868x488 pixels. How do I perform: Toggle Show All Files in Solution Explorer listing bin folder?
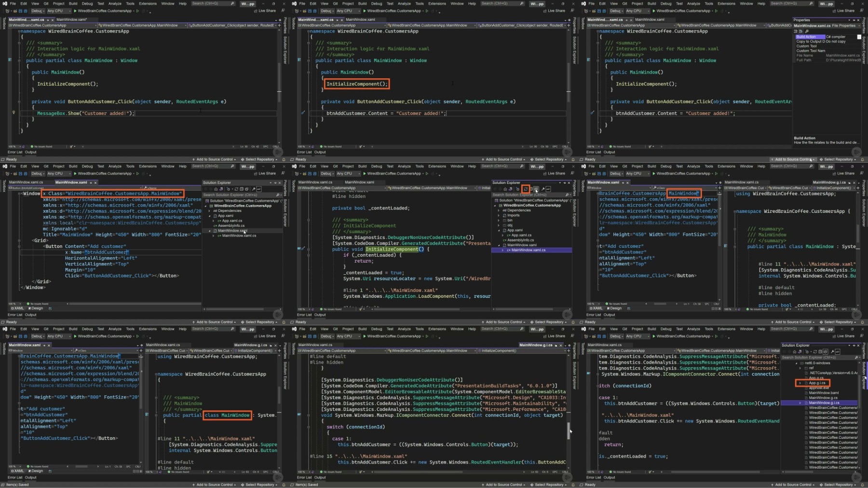536,189
